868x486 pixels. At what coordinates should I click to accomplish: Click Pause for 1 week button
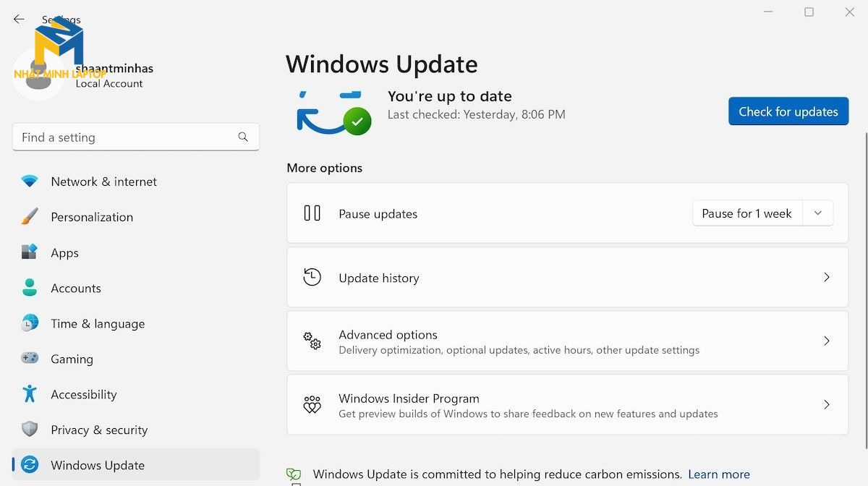pos(747,213)
